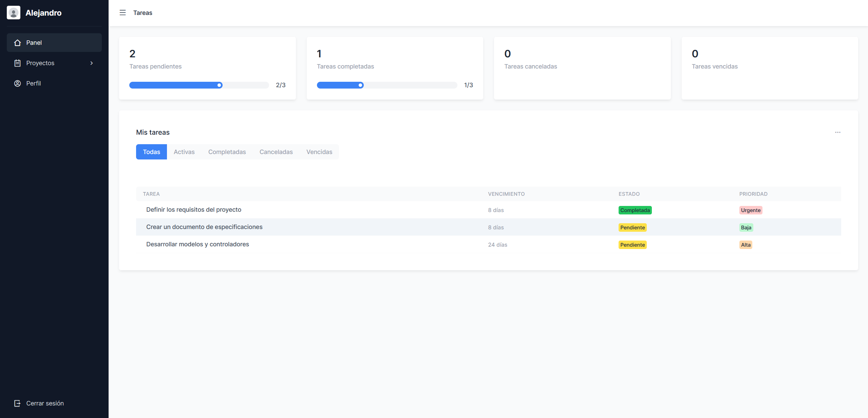Expand the Proyectos submenu chevron
The width and height of the screenshot is (868, 418).
pyautogui.click(x=92, y=63)
